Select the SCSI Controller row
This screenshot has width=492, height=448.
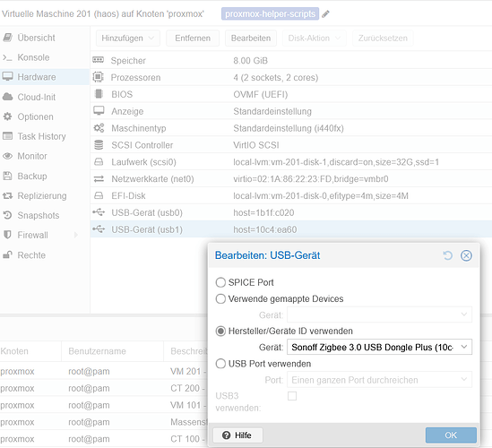tap(291, 145)
